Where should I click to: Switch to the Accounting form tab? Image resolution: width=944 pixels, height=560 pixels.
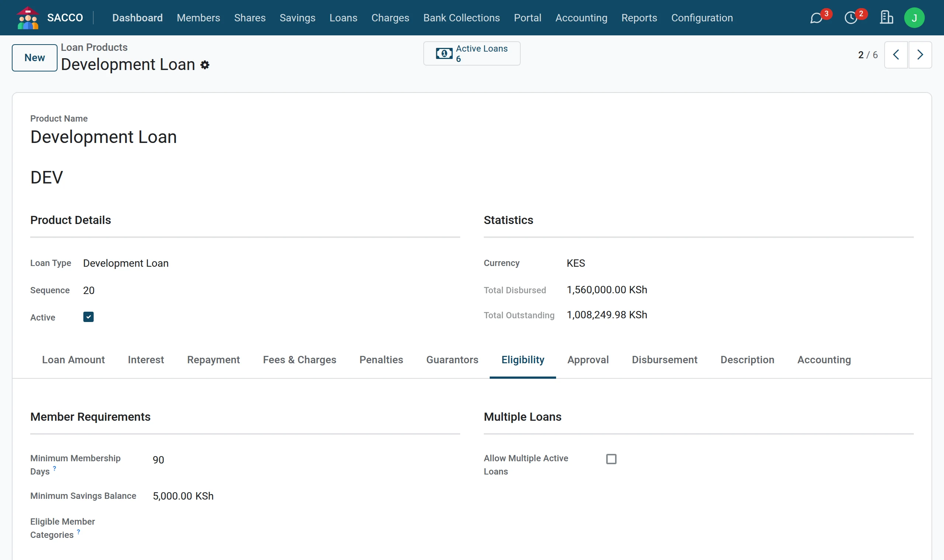pyautogui.click(x=824, y=360)
